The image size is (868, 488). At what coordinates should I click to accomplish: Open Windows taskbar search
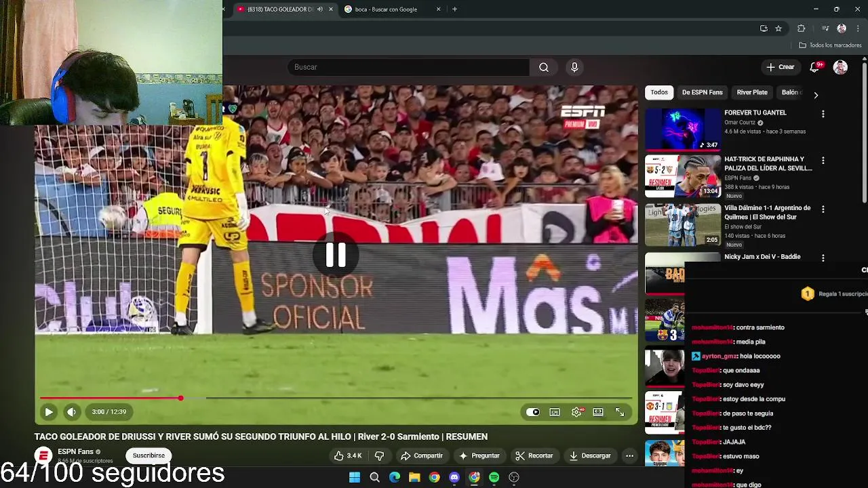374,477
